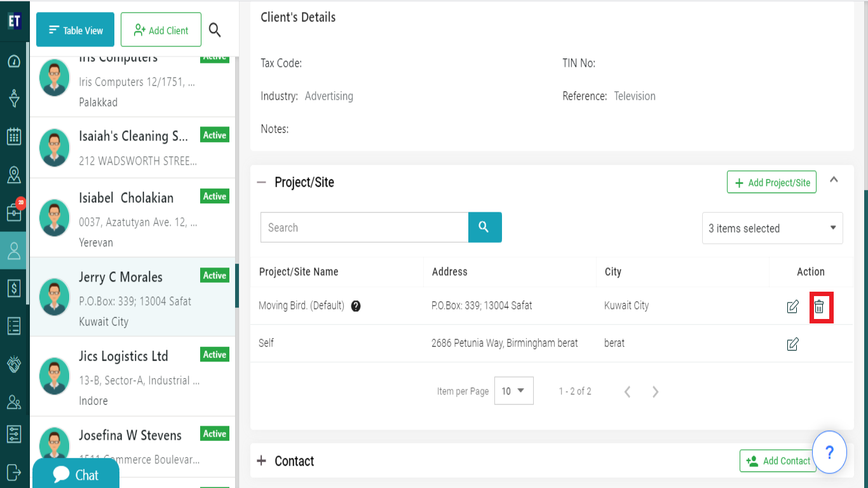Open the dashboard gauge icon in sidebar
Image resolution: width=868 pixels, height=488 pixels.
[14, 62]
